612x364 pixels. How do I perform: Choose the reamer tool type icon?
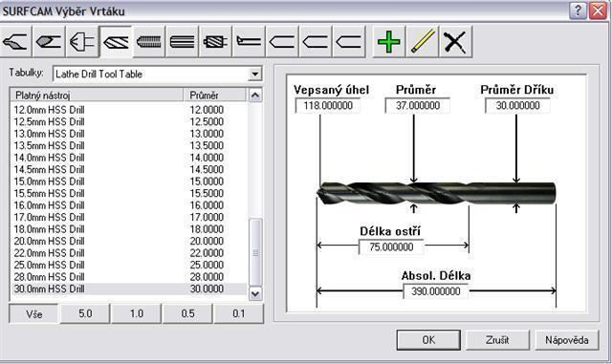click(x=182, y=41)
